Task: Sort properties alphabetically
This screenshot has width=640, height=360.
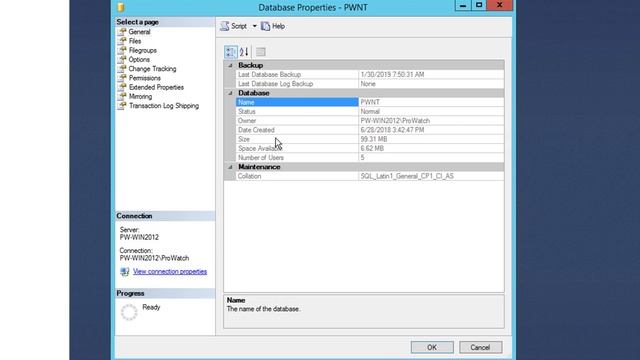Action: pos(244,52)
